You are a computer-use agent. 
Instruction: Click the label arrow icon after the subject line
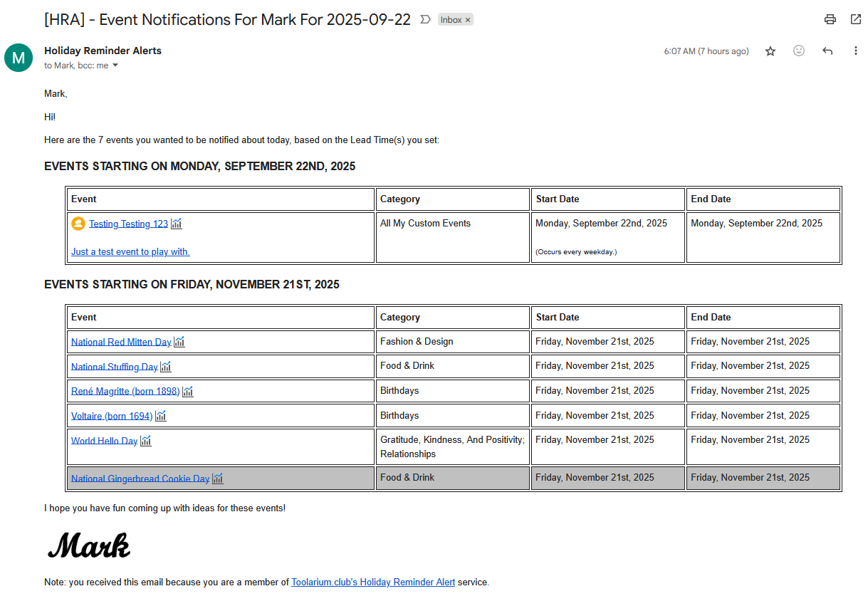(424, 19)
